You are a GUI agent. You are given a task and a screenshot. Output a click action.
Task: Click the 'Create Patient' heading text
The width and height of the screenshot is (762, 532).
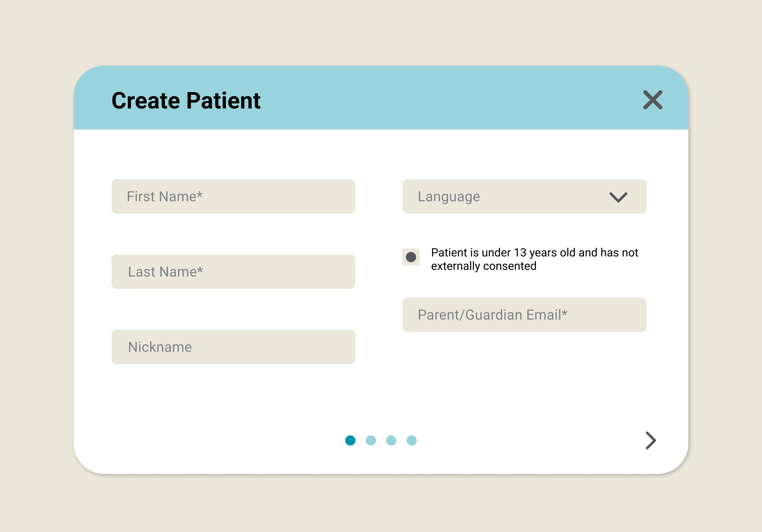click(186, 100)
